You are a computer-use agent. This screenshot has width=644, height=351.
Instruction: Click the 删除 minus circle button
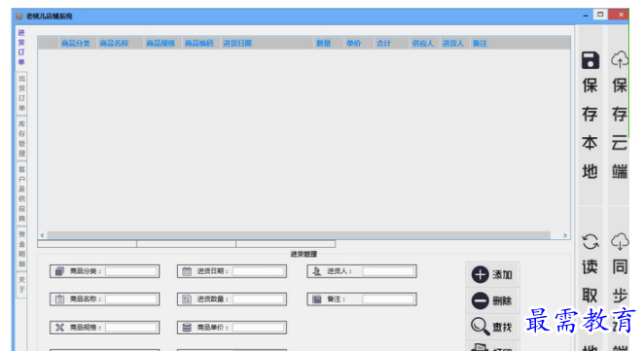pos(492,300)
